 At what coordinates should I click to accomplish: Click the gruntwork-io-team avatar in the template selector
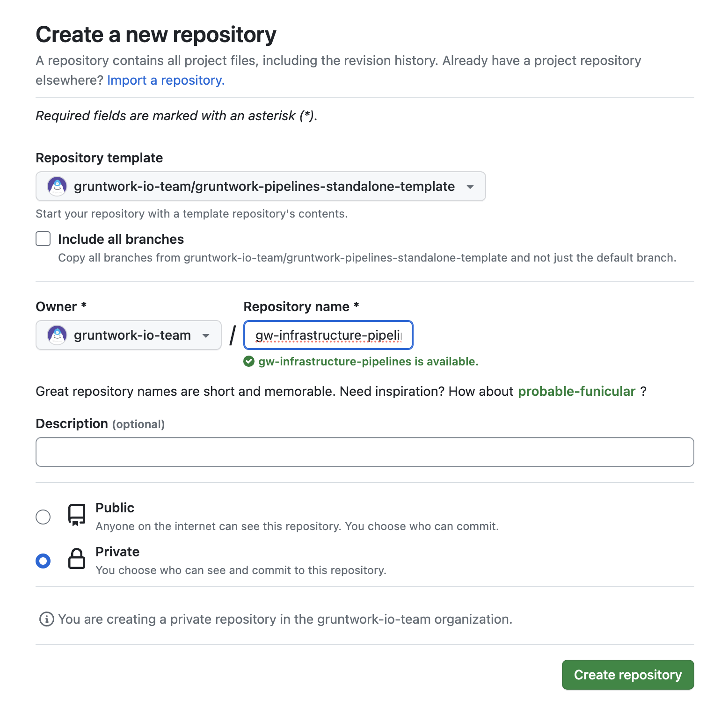(57, 186)
